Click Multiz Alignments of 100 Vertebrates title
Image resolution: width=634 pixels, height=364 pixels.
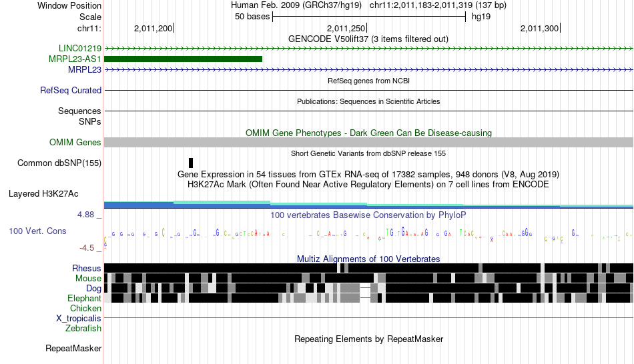[x=368, y=259]
